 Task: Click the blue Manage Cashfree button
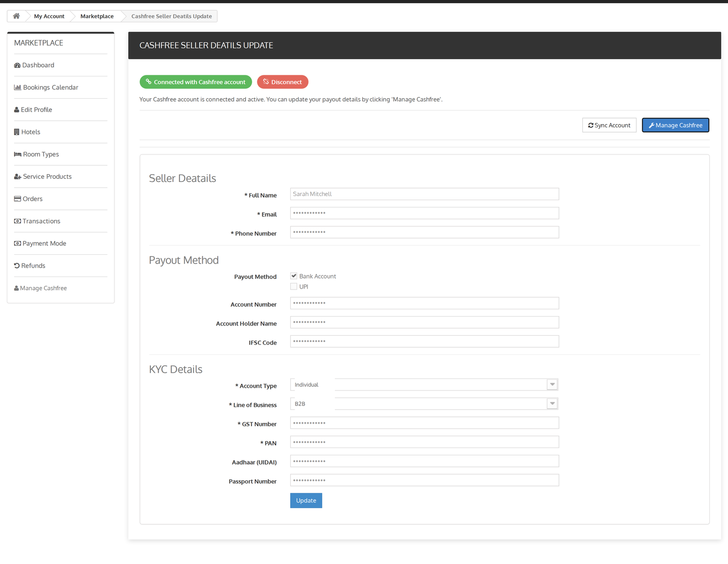pyautogui.click(x=675, y=125)
